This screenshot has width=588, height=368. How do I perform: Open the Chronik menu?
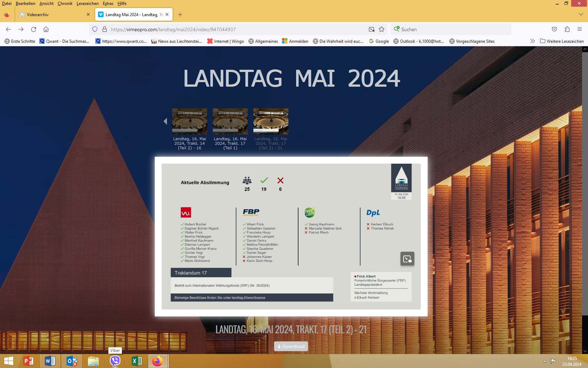65,4
